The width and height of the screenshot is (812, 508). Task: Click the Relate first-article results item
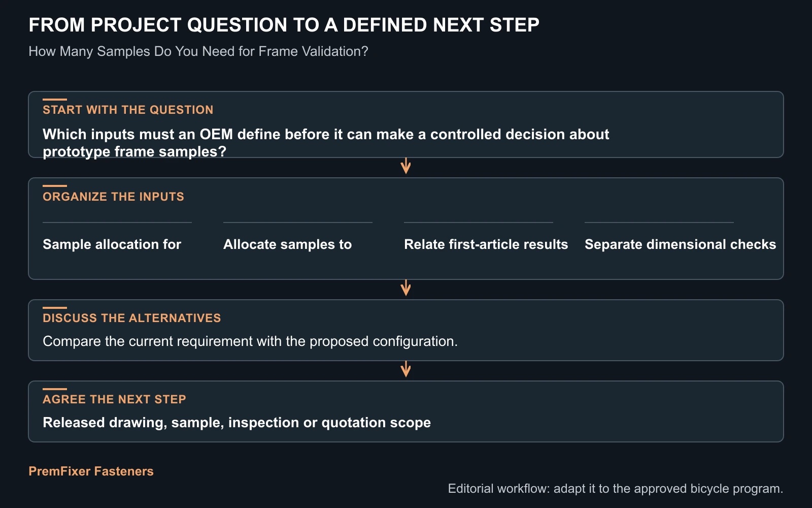pos(486,244)
